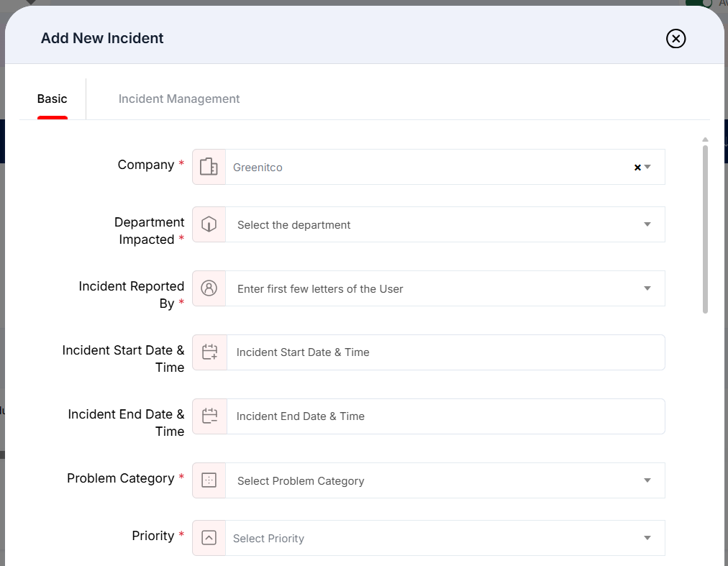Click the Problem Category grid icon
This screenshot has width=728, height=566.
pos(209,480)
